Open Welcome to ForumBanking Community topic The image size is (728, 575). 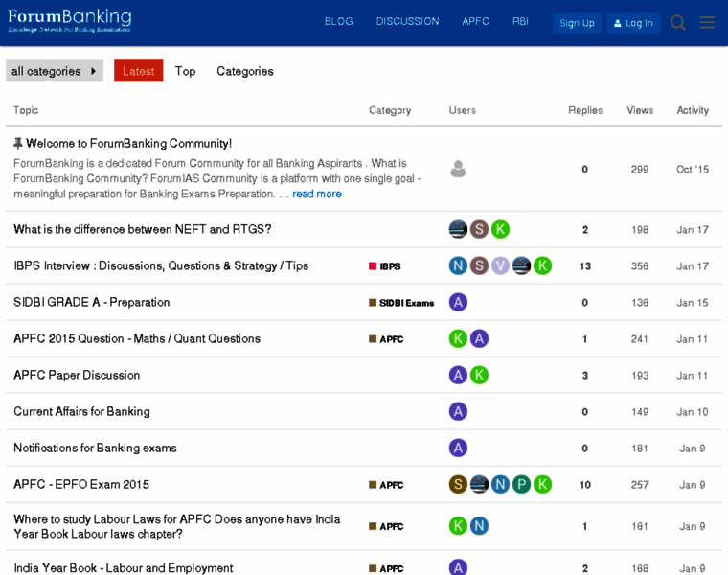[128, 143]
